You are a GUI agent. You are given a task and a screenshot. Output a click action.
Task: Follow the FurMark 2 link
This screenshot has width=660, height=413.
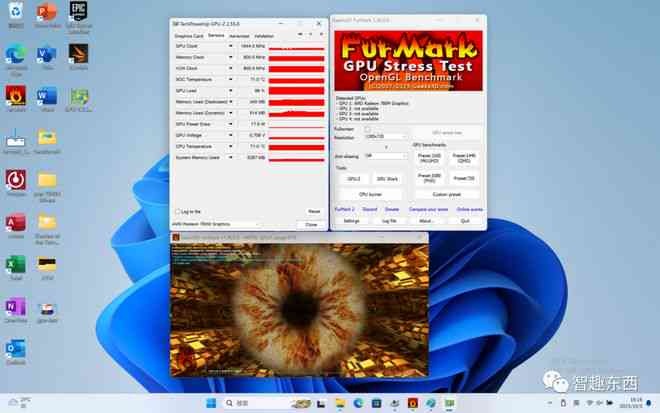click(345, 209)
